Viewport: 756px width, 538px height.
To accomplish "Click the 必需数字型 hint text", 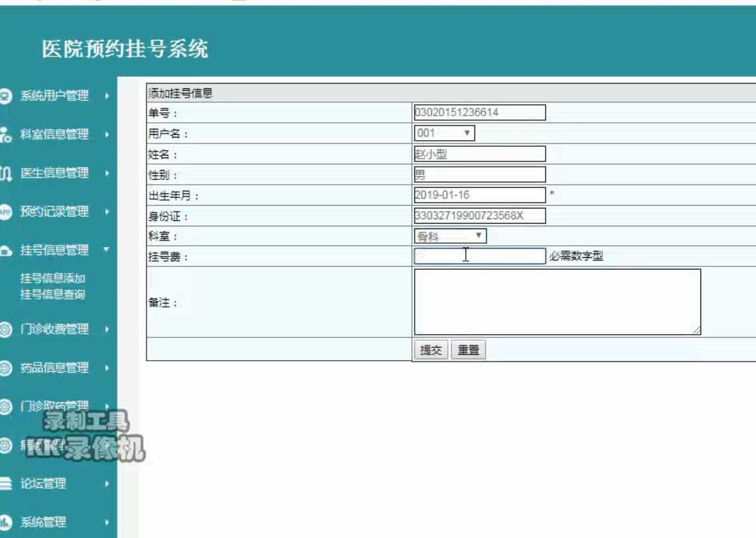I will (576, 256).
